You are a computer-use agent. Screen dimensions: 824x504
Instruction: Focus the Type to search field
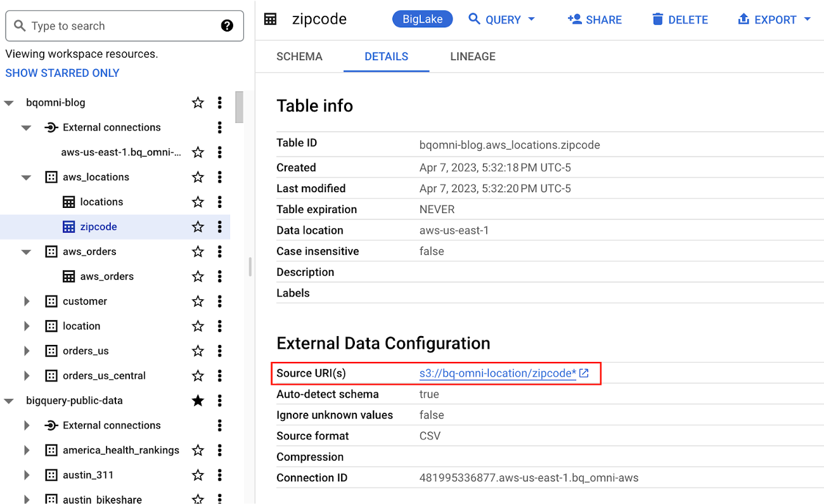[x=124, y=26]
